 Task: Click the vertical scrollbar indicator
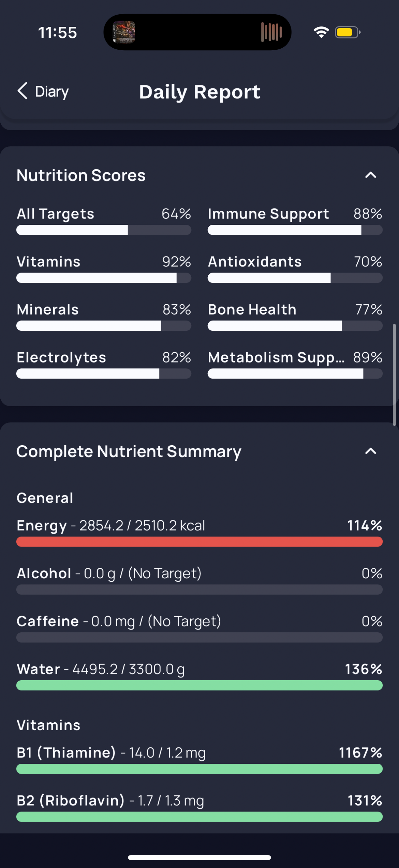[x=394, y=375]
